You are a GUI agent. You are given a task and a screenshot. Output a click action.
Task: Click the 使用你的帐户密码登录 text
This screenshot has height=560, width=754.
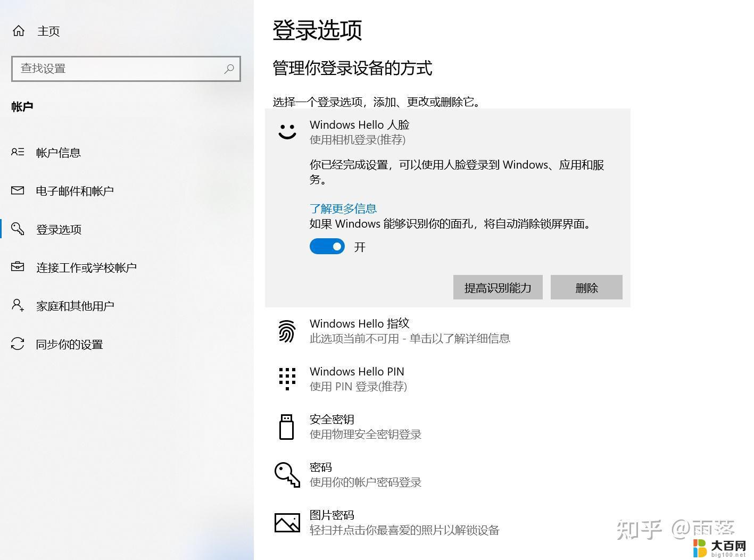pos(366,482)
